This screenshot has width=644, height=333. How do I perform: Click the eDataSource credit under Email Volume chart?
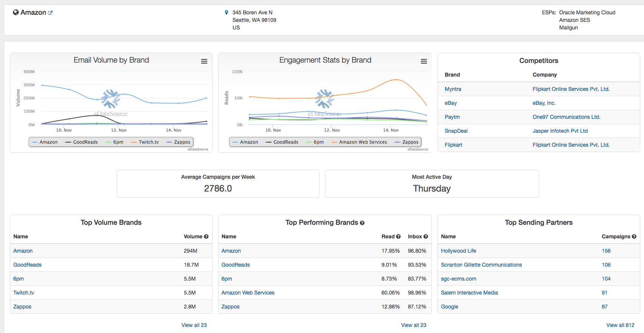pos(198,149)
